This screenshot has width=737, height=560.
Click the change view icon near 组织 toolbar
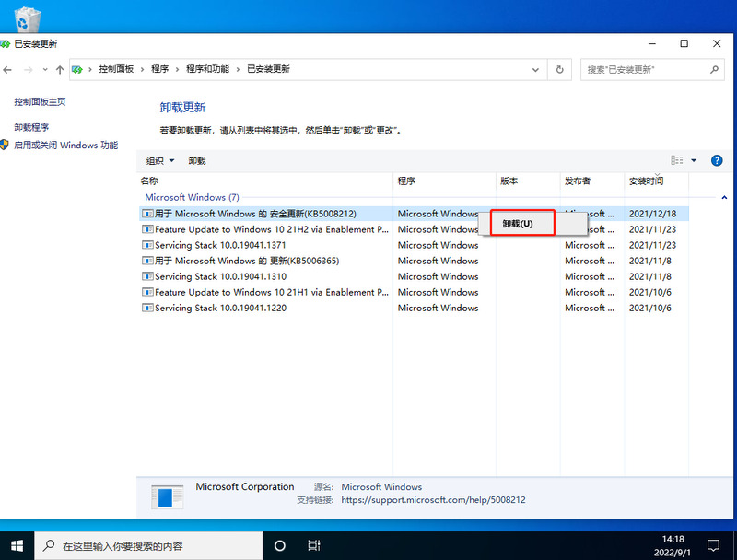coord(675,160)
